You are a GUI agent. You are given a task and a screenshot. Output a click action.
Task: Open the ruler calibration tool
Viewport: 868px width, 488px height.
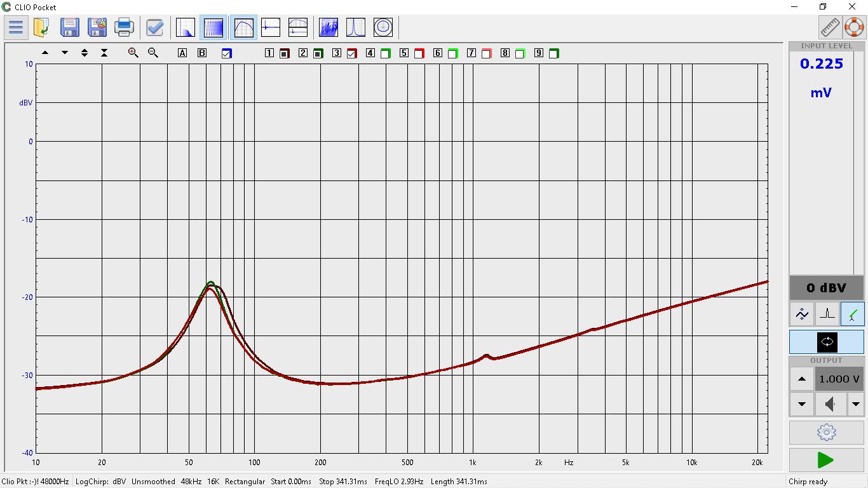click(x=830, y=27)
